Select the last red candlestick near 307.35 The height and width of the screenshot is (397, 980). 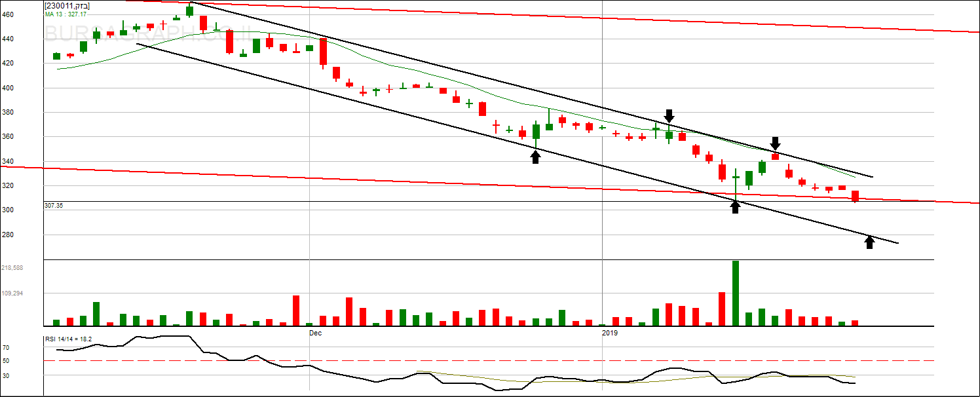(x=855, y=196)
